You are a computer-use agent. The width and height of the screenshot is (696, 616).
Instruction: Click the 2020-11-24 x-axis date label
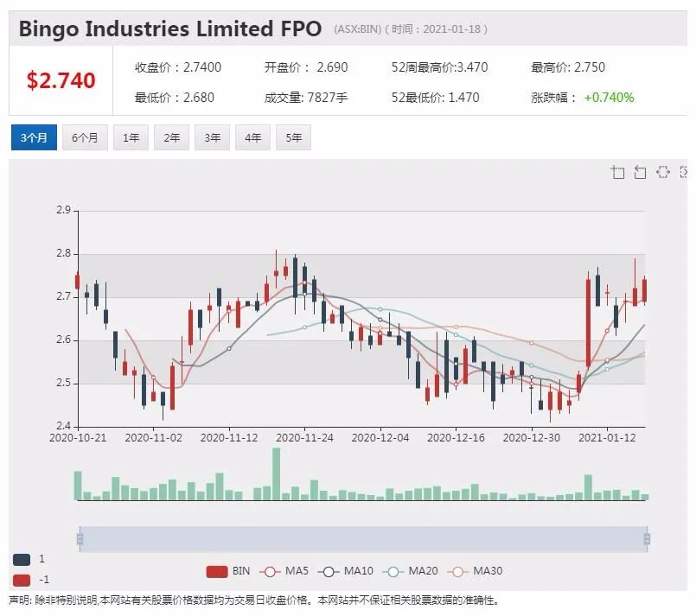coord(304,438)
